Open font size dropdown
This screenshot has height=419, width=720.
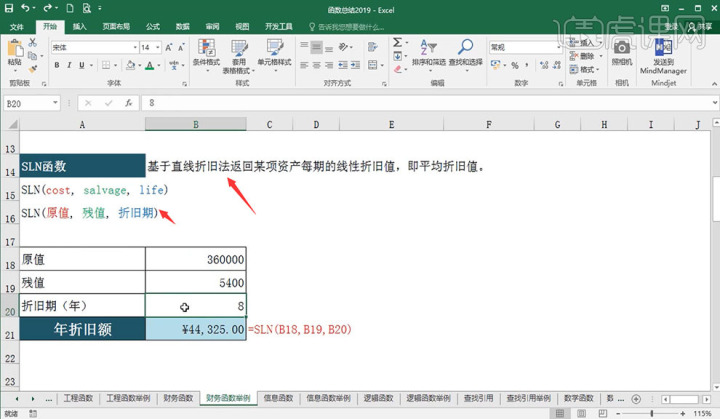(x=158, y=47)
